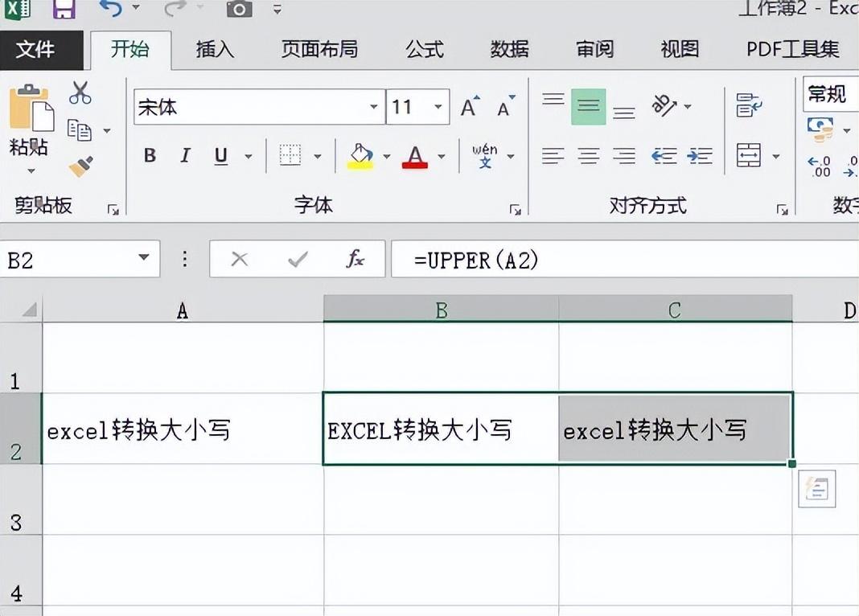Click the Save icon in quick access toolbar

(x=64, y=8)
